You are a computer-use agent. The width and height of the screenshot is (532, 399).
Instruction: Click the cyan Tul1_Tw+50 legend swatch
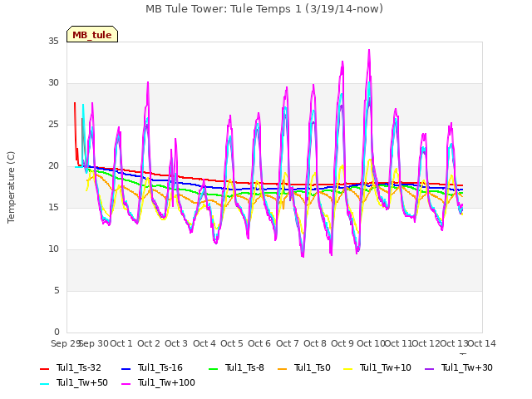click(45, 383)
